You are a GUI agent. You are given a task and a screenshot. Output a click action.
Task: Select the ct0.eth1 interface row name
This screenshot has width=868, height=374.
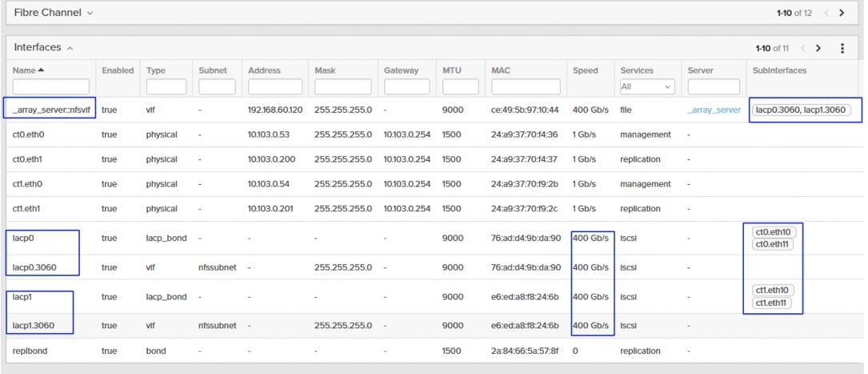tap(27, 159)
